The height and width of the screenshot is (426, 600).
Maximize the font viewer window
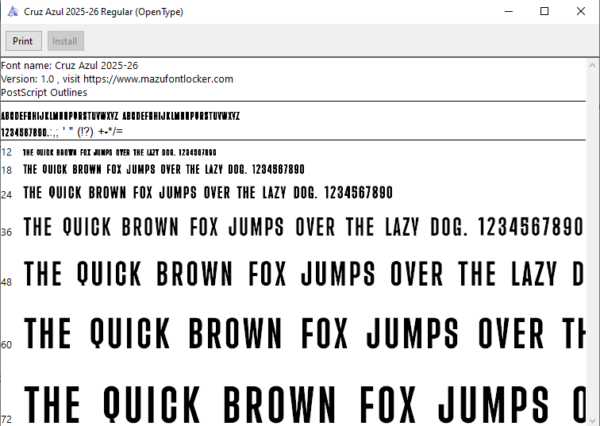[544, 11]
